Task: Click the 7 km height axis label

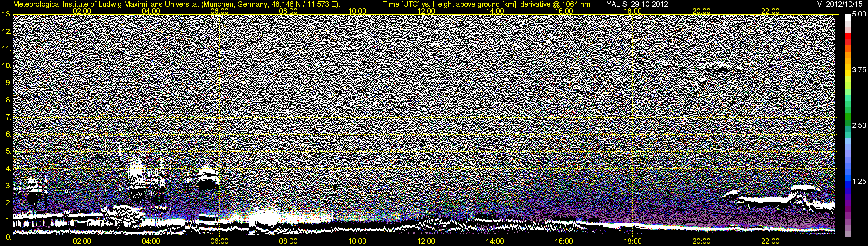Action: click(8, 117)
